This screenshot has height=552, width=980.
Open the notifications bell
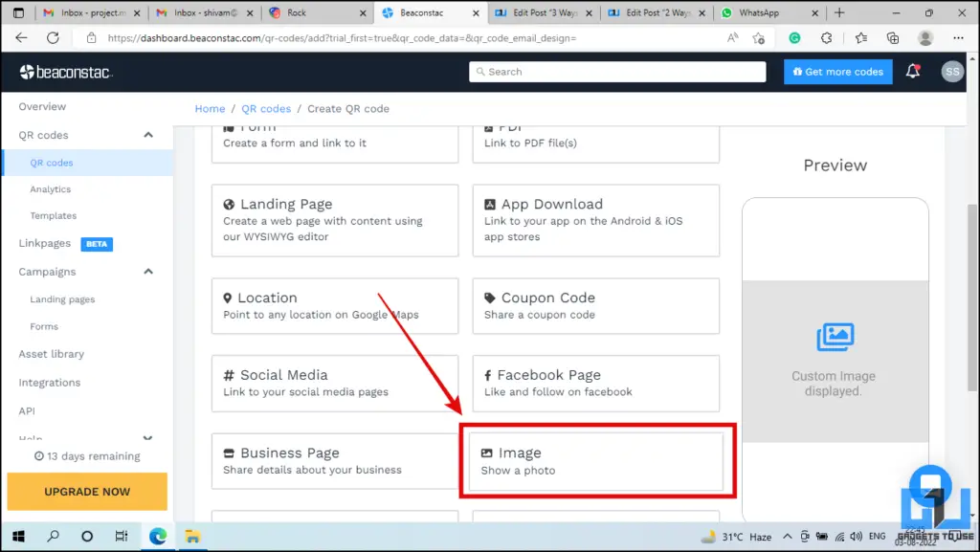click(913, 71)
